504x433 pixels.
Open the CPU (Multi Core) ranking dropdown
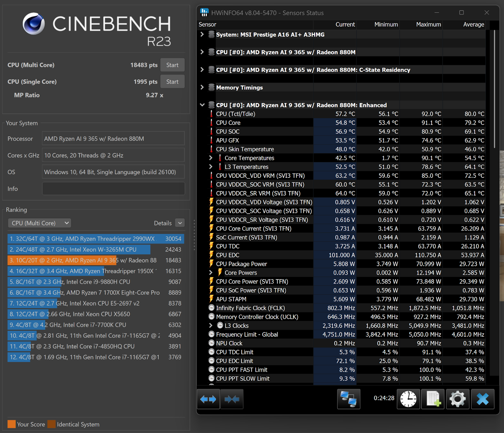(39, 223)
